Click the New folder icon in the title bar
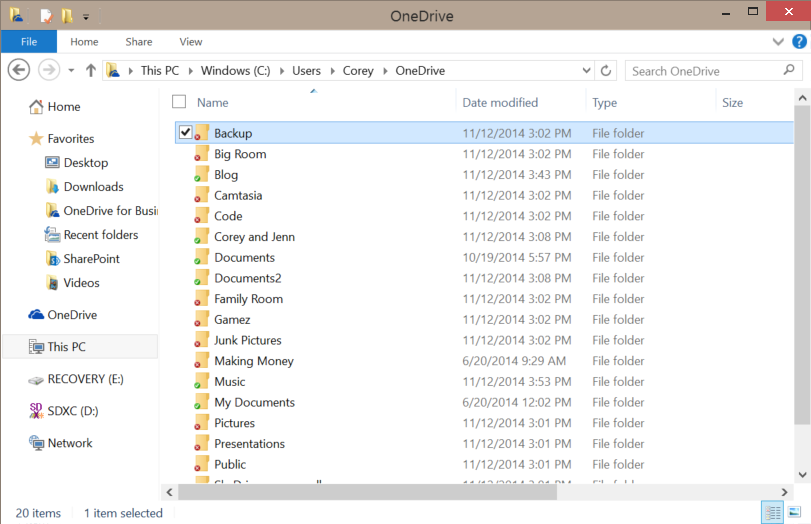Image resolution: width=811 pixels, height=524 pixels. 67,16
